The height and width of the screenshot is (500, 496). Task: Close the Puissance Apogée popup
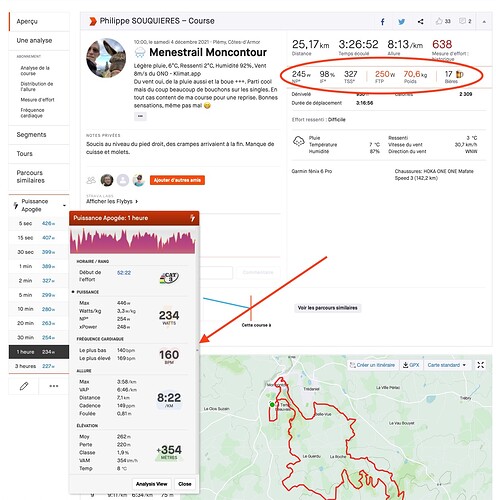point(185,484)
